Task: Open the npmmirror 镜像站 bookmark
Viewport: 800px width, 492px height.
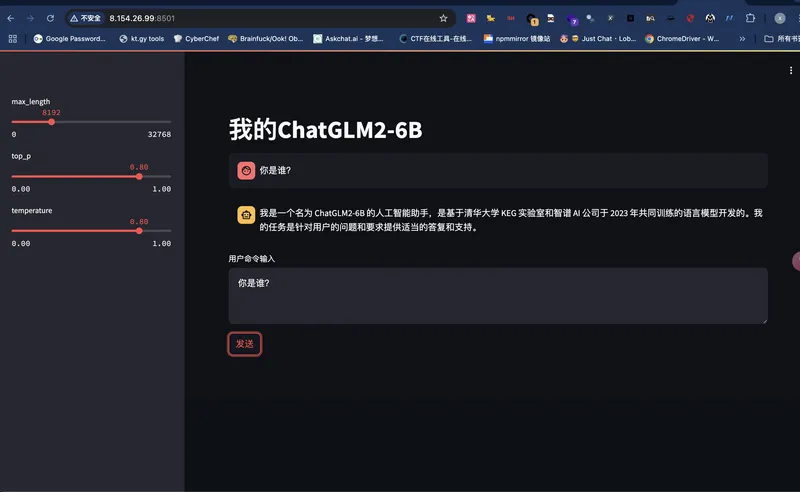Action: (x=517, y=39)
